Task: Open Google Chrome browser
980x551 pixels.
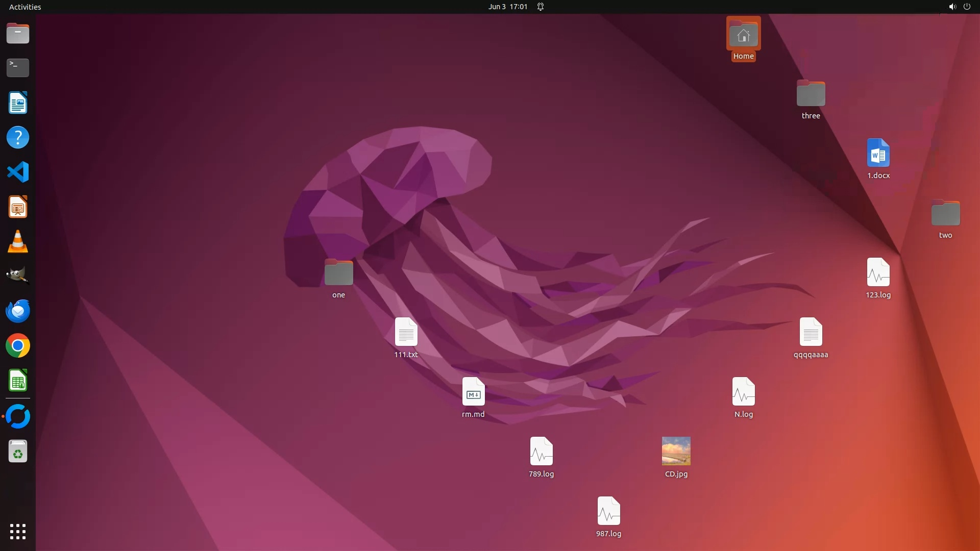Action: pos(18,346)
